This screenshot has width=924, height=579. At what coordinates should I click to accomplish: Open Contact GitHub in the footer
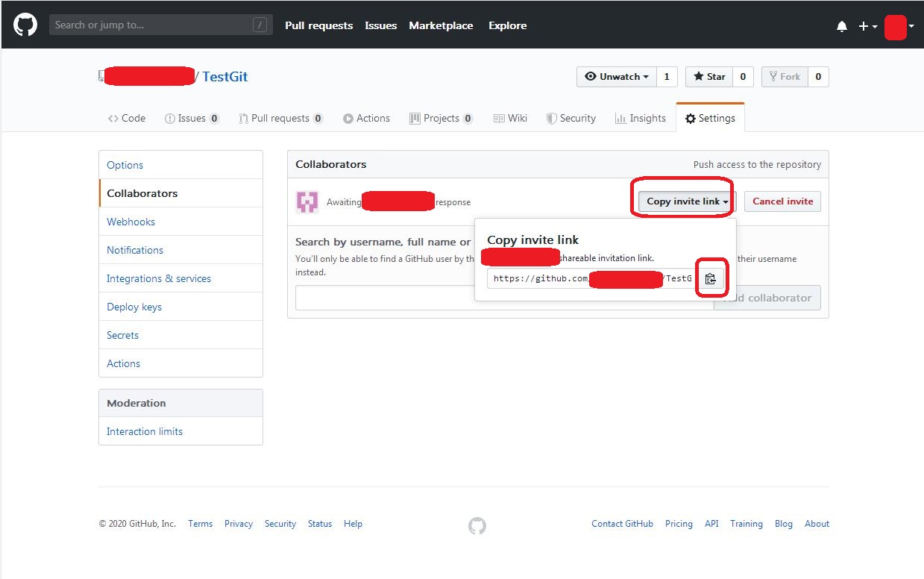coord(622,524)
